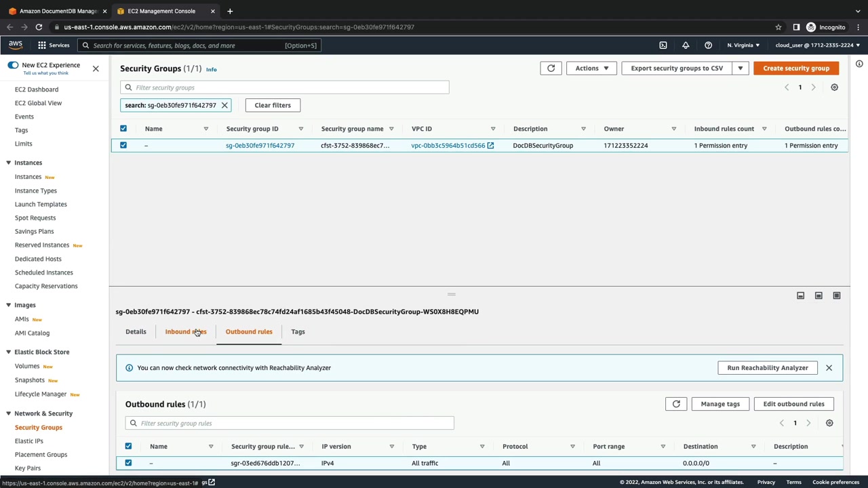Remove the sg-0eb30fe971f642797 search filter
This screenshot has width=868, height=488.
[224, 105]
